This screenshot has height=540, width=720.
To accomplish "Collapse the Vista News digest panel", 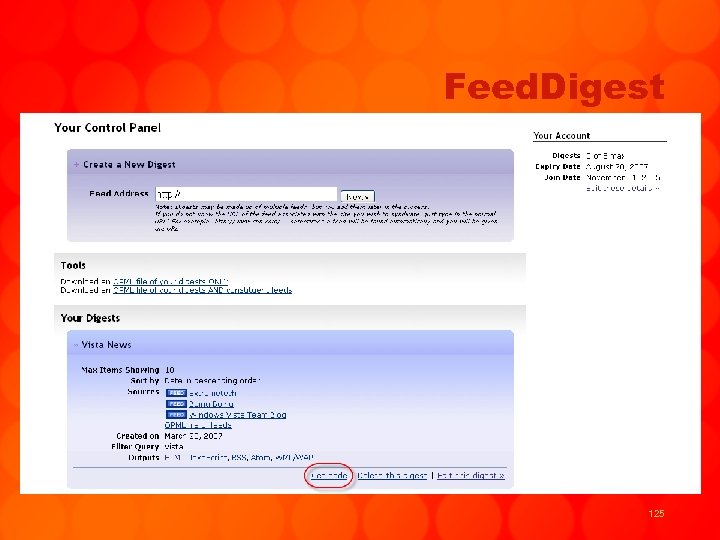I will click(76, 345).
